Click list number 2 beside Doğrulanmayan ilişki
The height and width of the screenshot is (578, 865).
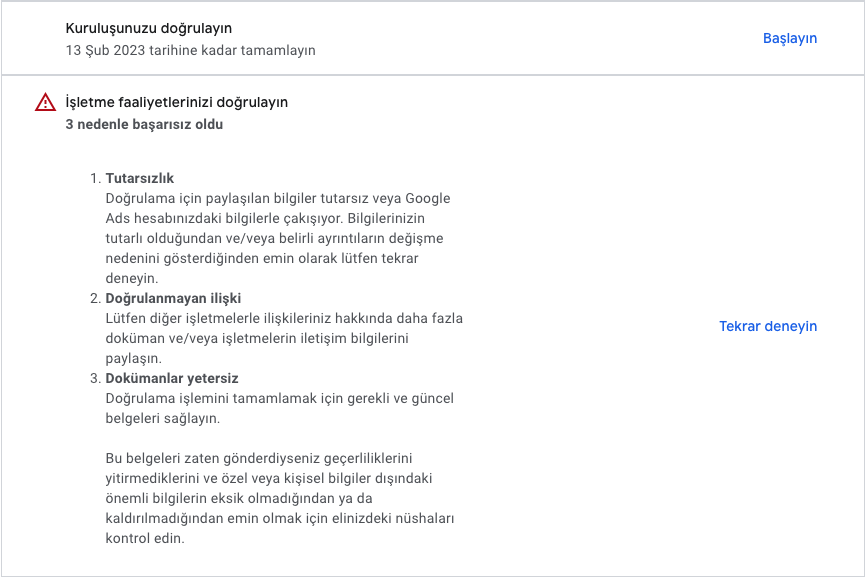[x=95, y=298]
